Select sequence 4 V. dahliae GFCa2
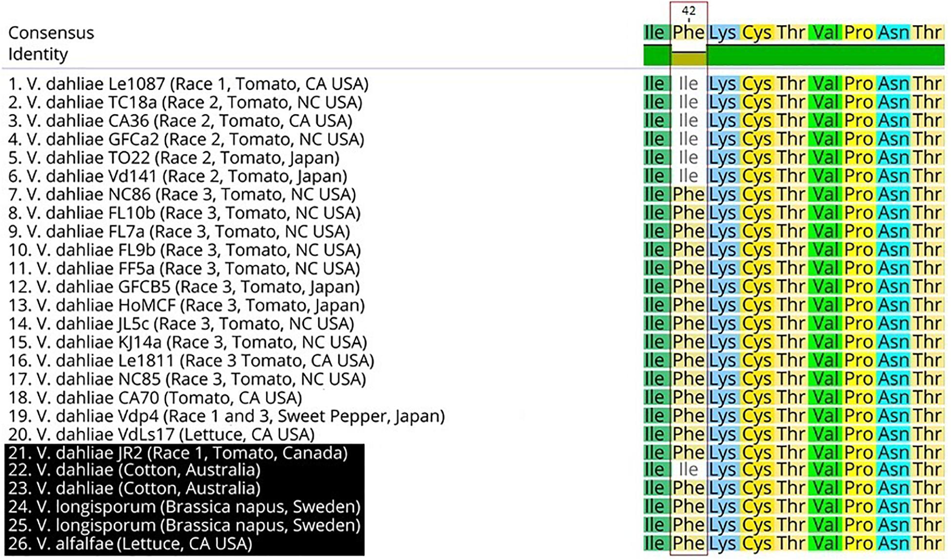 tap(186, 139)
